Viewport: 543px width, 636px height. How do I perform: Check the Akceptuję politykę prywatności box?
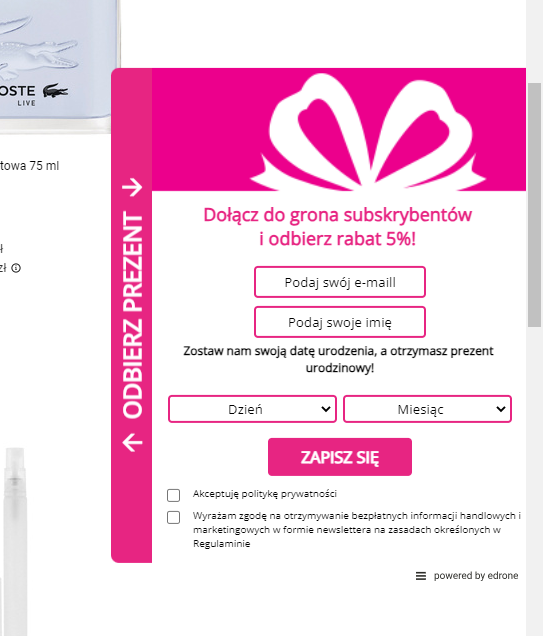[x=174, y=495]
